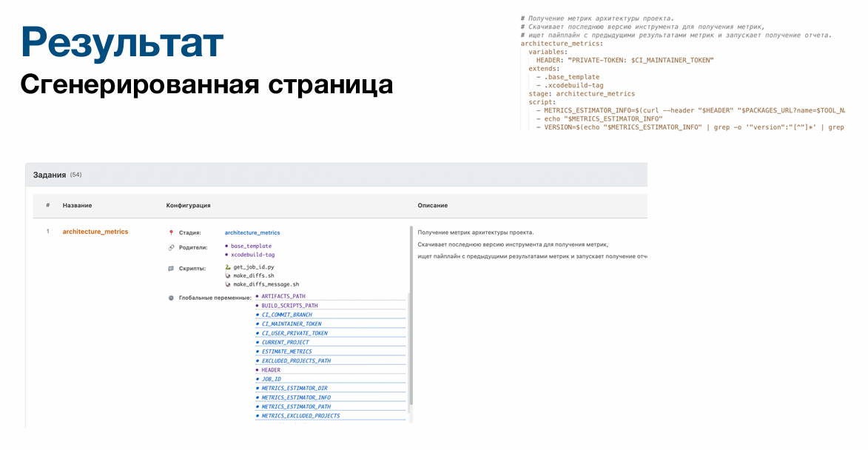Select the CI_MAINTAINER_TOKEN variable
Screen dimensions: 868x450
tap(291, 323)
